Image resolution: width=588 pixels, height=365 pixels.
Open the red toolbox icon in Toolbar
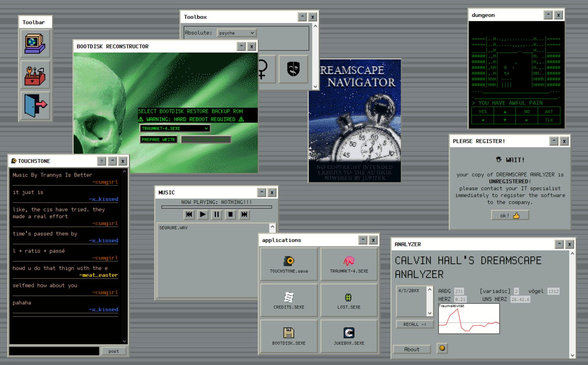coord(35,75)
